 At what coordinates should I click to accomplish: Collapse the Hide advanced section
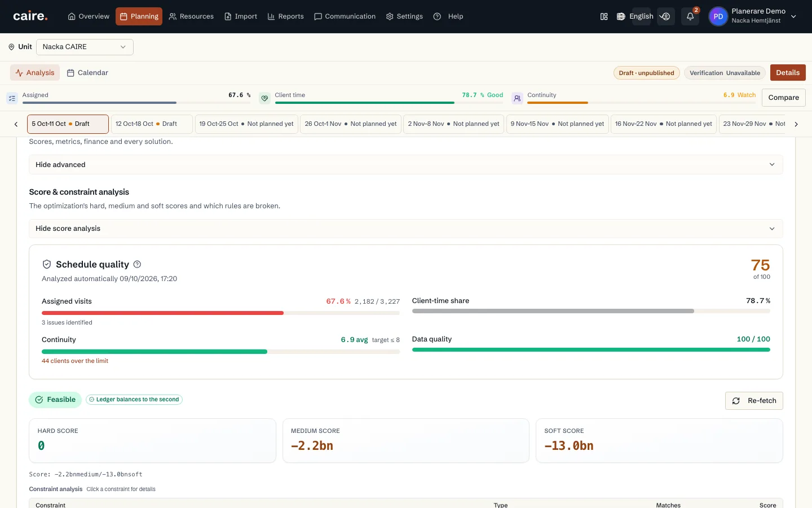coord(406,165)
